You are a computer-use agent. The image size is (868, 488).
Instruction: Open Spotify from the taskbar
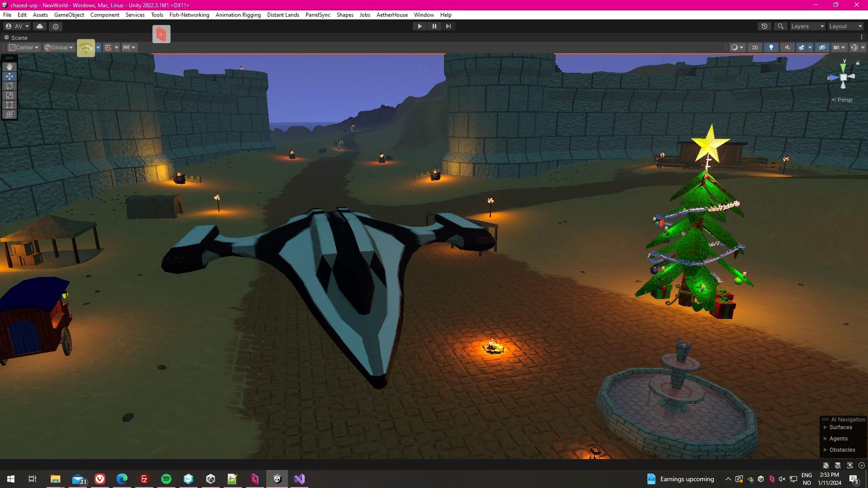click(166, 479)
